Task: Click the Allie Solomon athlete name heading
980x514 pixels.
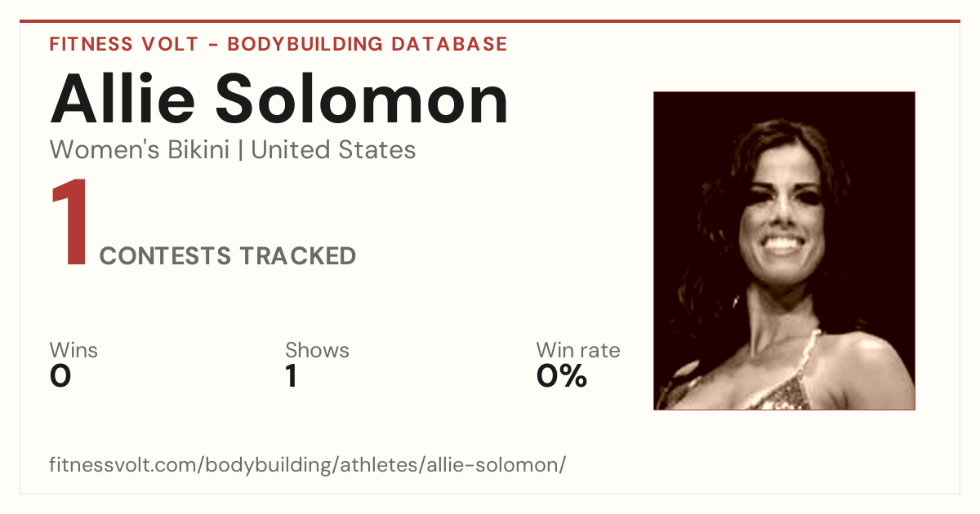Action: [x=279, y=99]
